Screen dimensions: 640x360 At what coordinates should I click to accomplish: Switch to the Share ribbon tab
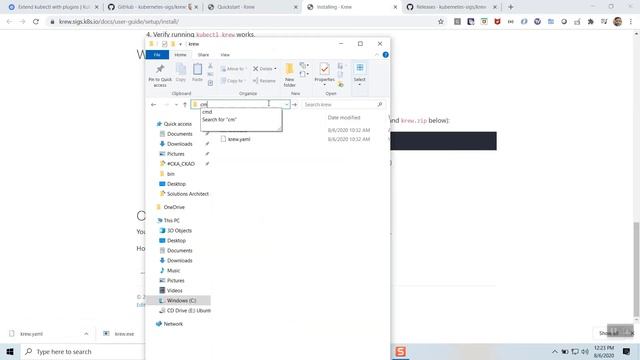coord(203,55)
